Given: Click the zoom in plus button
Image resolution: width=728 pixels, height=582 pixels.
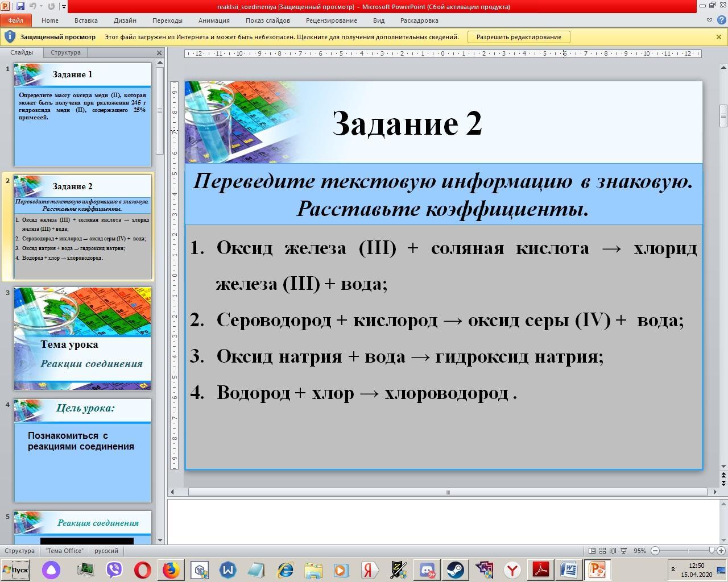Looking at the screenshot, I should [x=722, y=551].
